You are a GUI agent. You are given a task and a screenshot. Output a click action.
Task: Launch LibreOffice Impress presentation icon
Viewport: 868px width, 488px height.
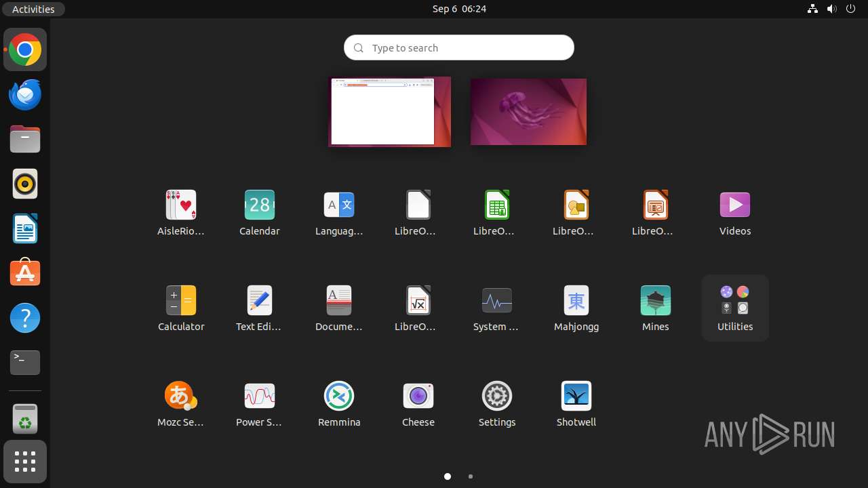656,213
